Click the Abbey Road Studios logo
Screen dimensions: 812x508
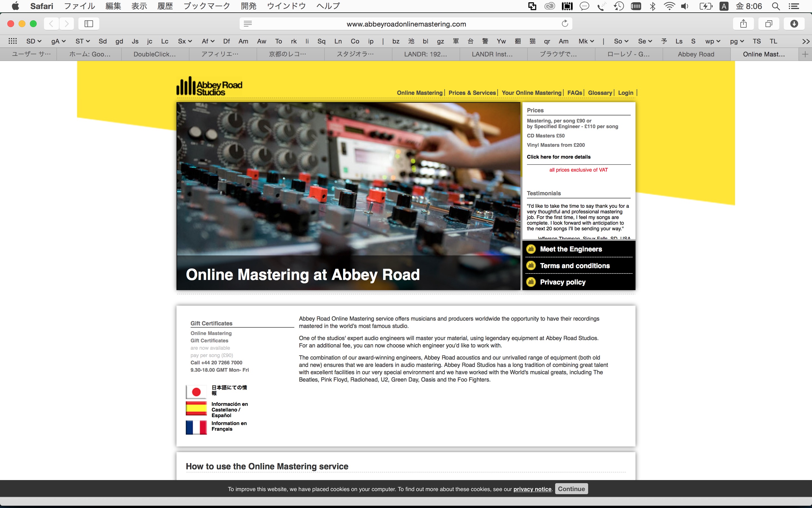[x=209, y=86]
